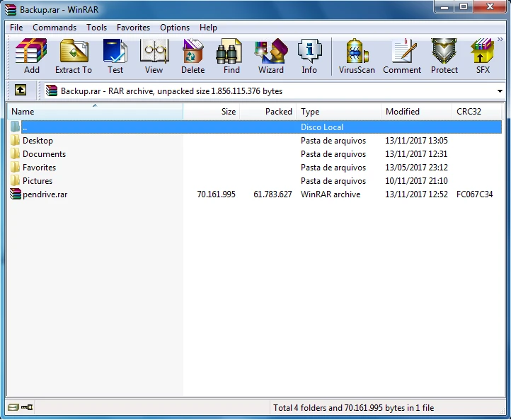This screenshot has height=420, width=511.
Task: Click the date 13/05/2017 23:12
Action: pyautogui.click(x=416, y=168)
